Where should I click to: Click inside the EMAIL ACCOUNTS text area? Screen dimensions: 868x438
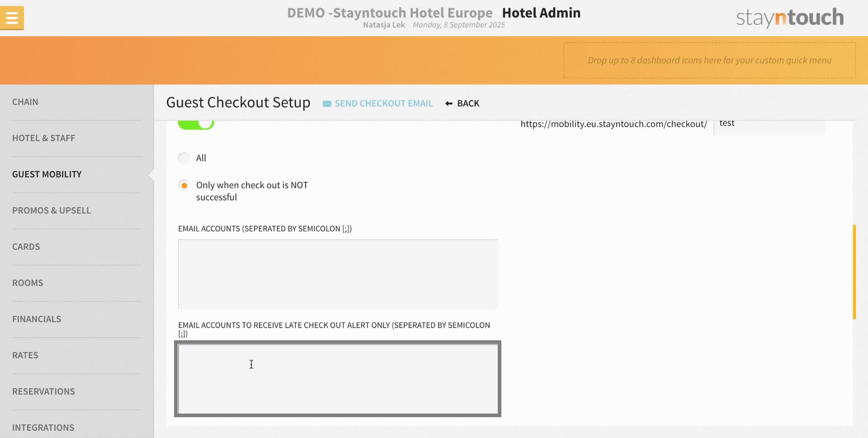(x=338, y=274)
